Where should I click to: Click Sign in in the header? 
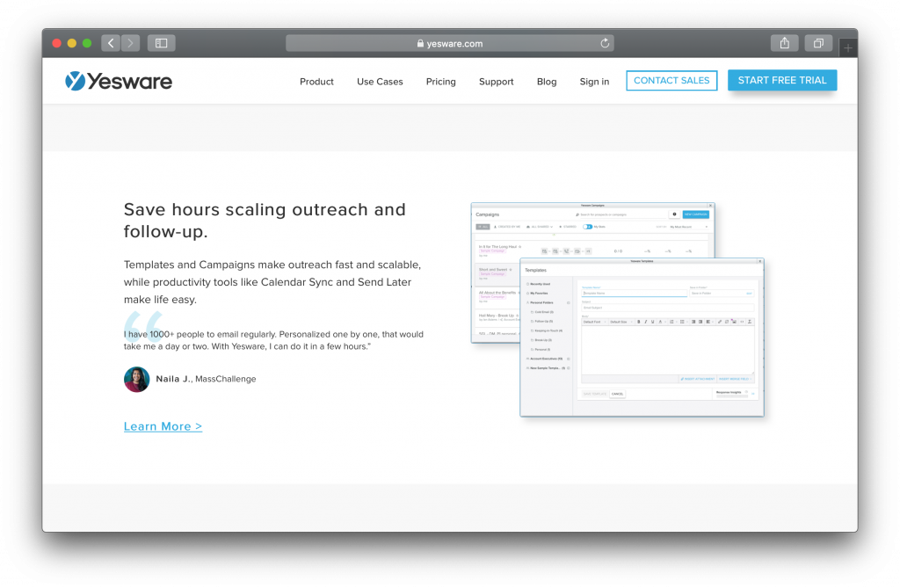pos(594,82)
